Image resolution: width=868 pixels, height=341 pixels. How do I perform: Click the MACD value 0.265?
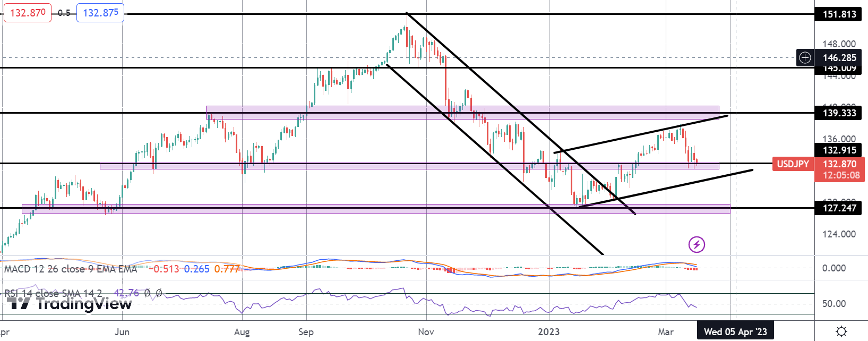coord(197,269)
